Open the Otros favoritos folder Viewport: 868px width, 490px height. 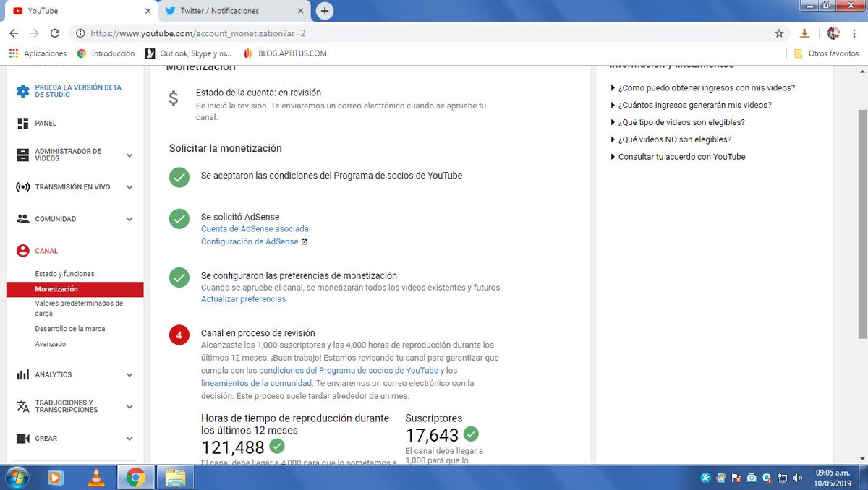click(x=826, y=53)
